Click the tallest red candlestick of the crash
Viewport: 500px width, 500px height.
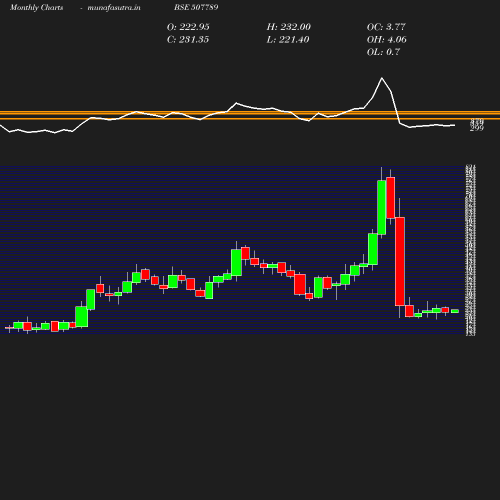(400, 261)
